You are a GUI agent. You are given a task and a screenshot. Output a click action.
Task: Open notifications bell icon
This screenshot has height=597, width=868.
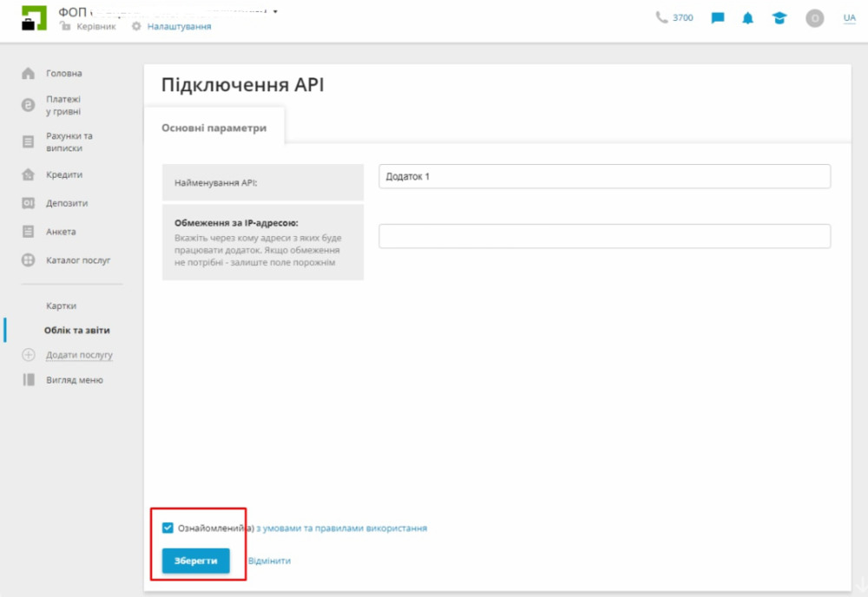[x=747, y=18]
